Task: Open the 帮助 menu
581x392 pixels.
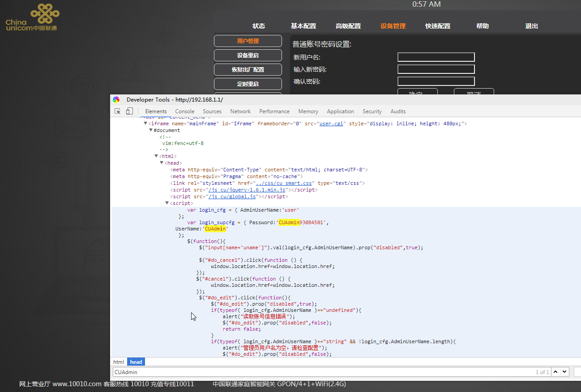Action: click(483, 26)
